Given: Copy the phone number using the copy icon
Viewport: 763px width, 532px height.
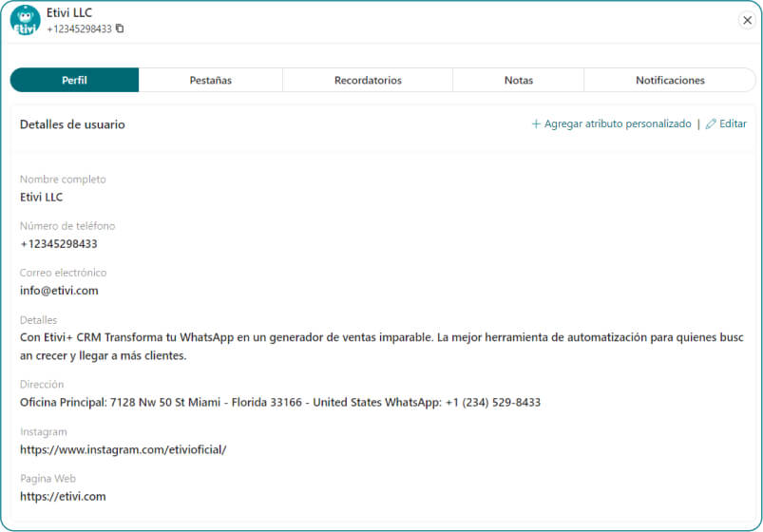Looking at the screenshot, I should [120, 29].
